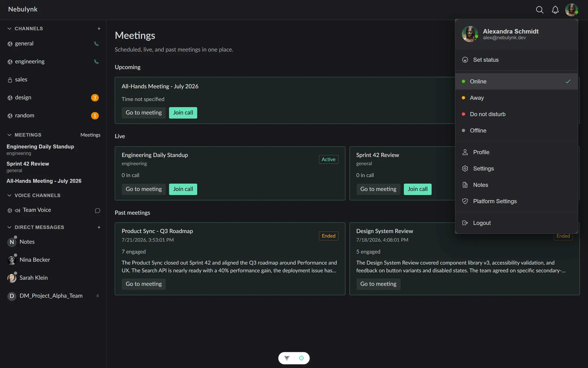Open Sprint 42 Review in sidebar
This screenshot has width=588, height=368.
tap(28, 167)
